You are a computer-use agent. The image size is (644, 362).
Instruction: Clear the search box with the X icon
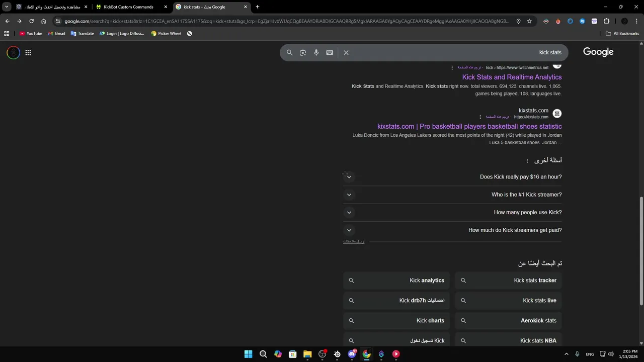(346, 52)
